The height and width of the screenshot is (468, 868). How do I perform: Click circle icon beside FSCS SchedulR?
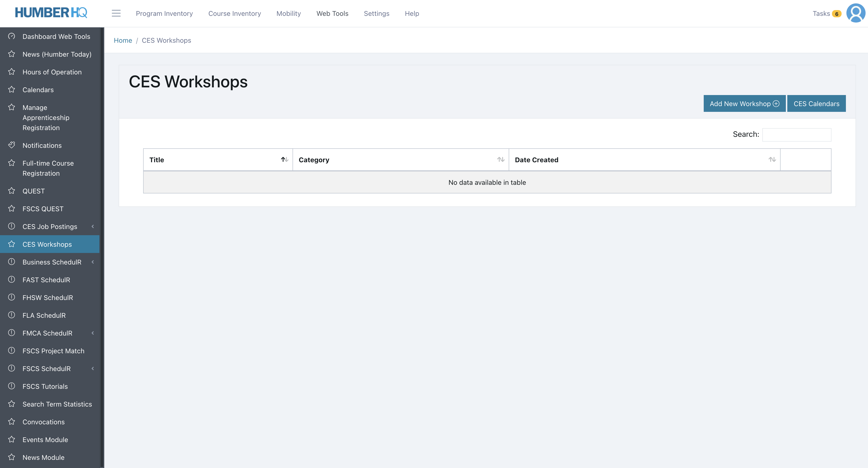click(x=12, y=368)
